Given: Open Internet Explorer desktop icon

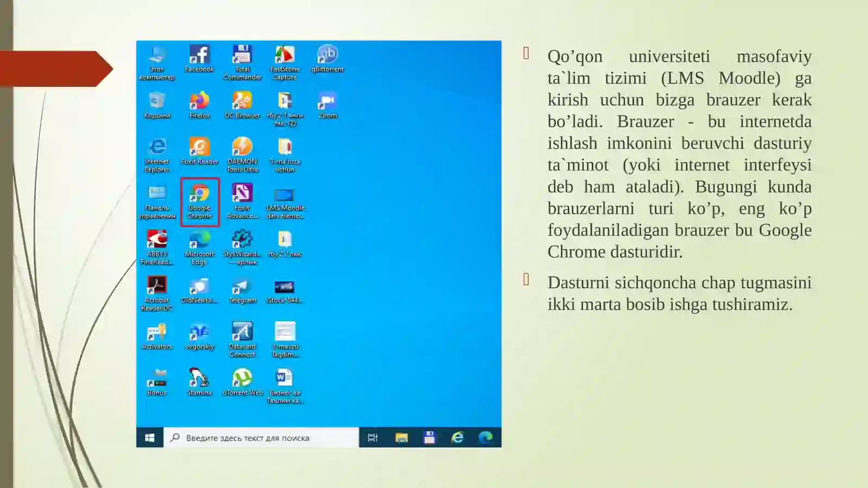Looking at the screenshot, I should pyautogui.click(x=157, y=155).
